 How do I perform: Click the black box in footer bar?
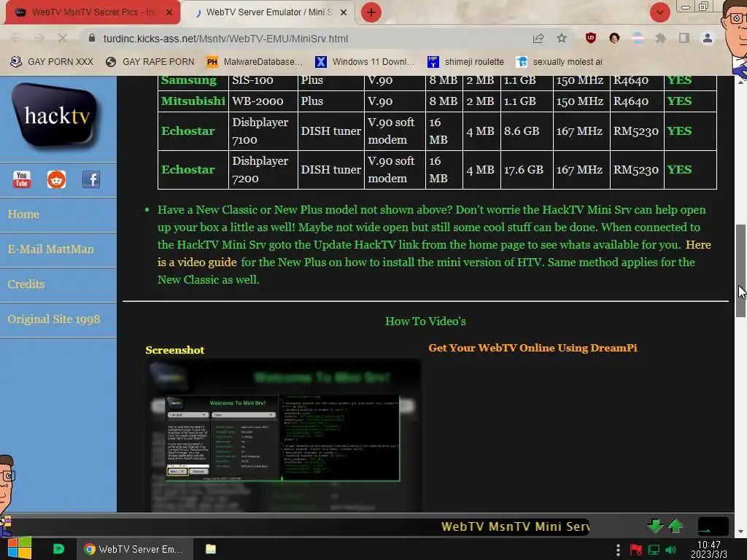pos(713,526)
